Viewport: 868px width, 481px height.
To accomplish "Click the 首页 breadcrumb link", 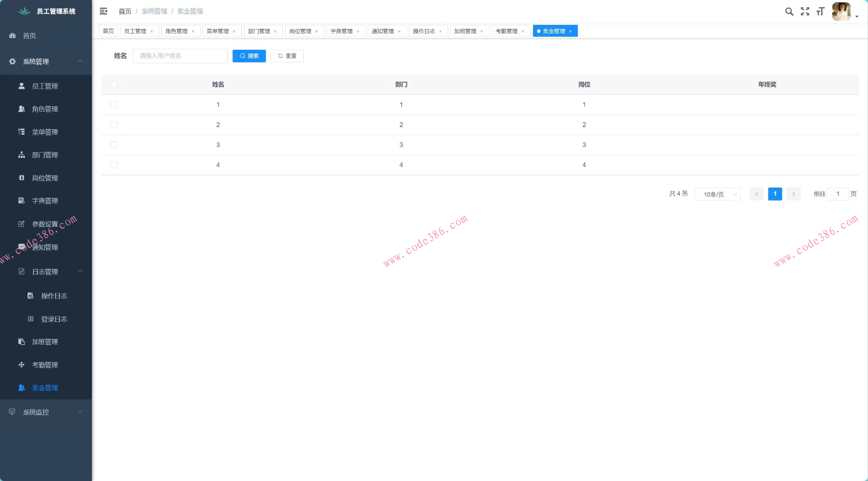I will coord(125,11).
